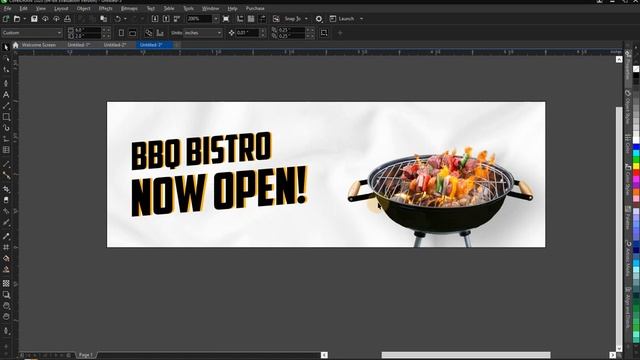This screenshot has height=360, width=640.
Task: Select the grill image on the banner
Action: click(441, 198)
